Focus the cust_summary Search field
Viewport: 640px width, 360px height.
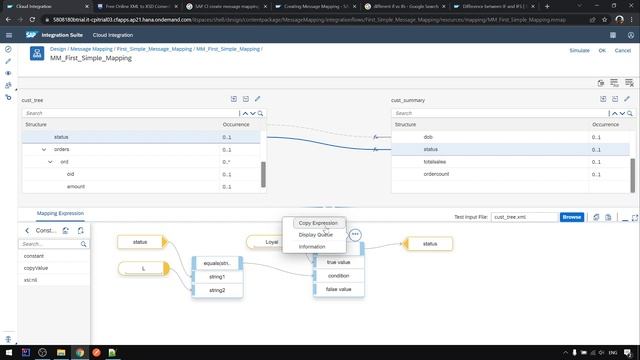click(x=500, y=113)
